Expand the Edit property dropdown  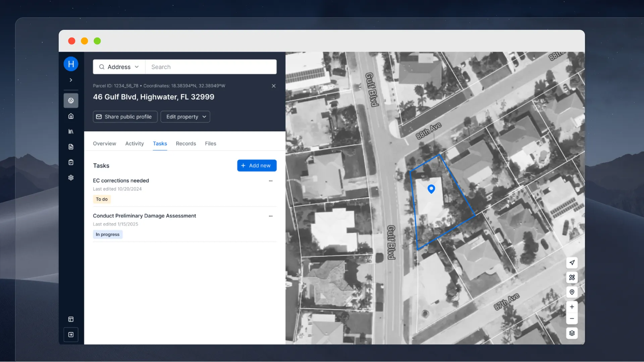(x=185, y=117)
